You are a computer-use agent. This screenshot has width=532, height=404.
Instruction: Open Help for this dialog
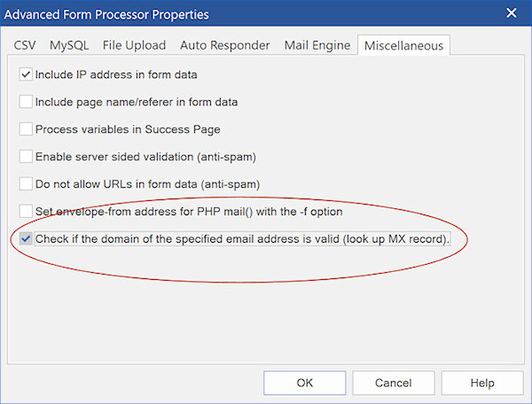[x=482, y=383]
